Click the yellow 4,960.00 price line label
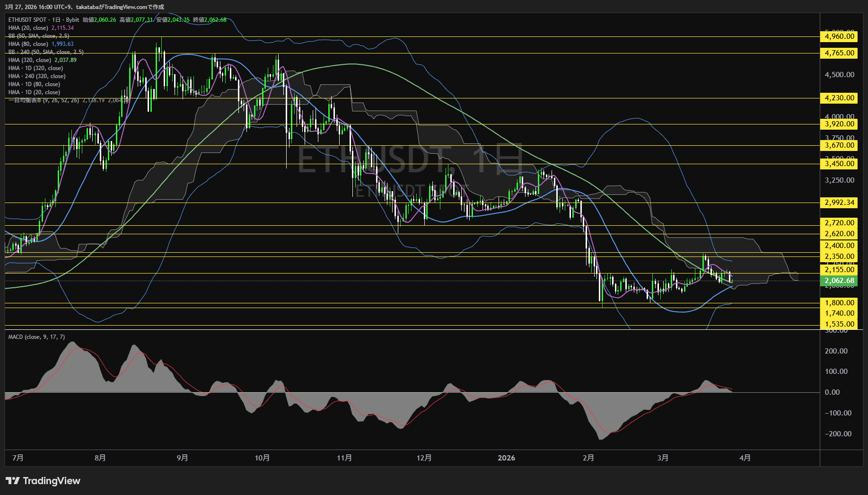Viewport: 868px width, 495px height. [839, 36]
